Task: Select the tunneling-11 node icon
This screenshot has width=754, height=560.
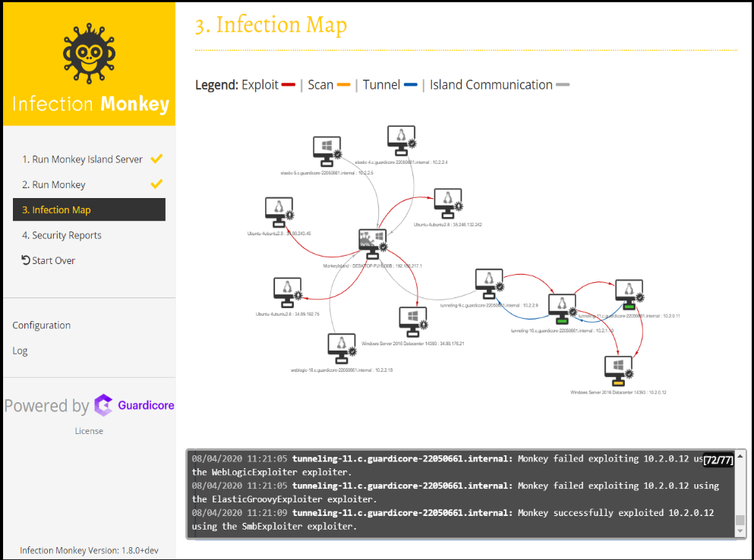Action: click(629, 294)
